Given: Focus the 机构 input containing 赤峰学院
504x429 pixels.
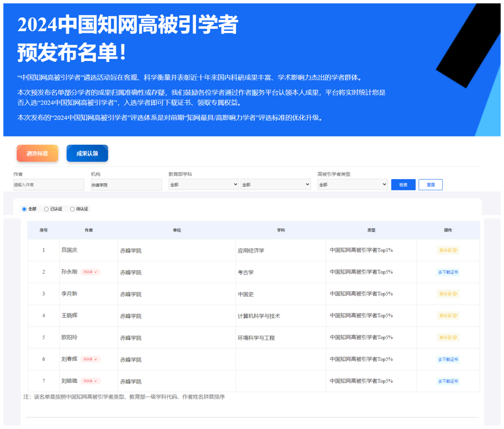Looking at the screenshot, I should click(126, 184).
